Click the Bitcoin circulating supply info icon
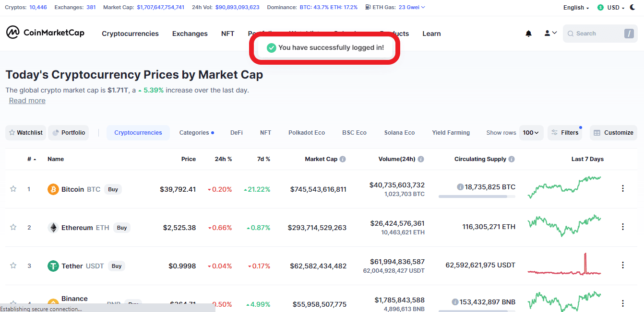The width and height of the screenshot is (644, 312). [460, 187]
